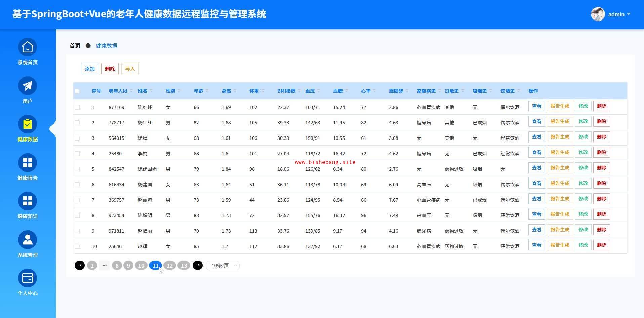Image resolution: width=644 pixels, height=318 pixels.
Task: Click the 导入 import button
Action: click(x=130, y=69)
